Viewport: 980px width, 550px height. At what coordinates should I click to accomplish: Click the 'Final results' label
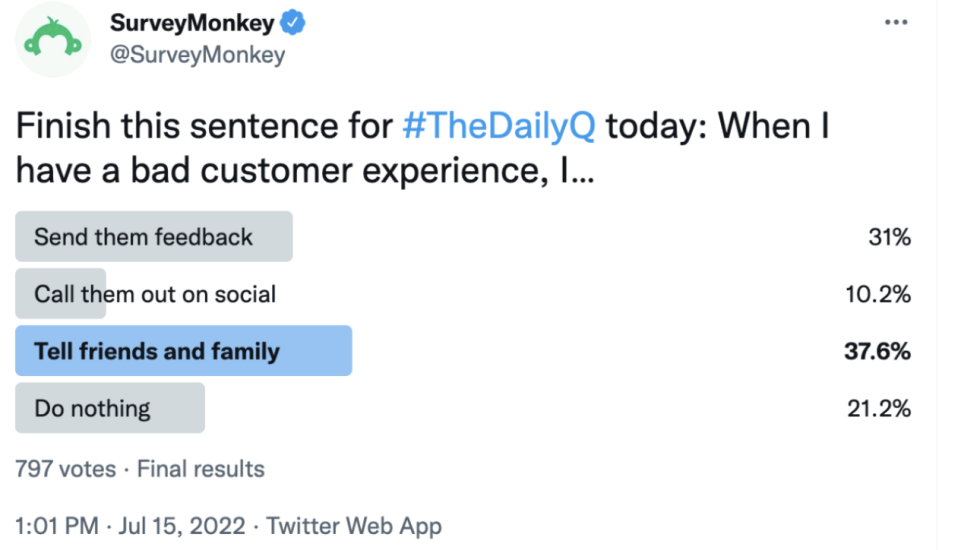[x=201, y=469]
